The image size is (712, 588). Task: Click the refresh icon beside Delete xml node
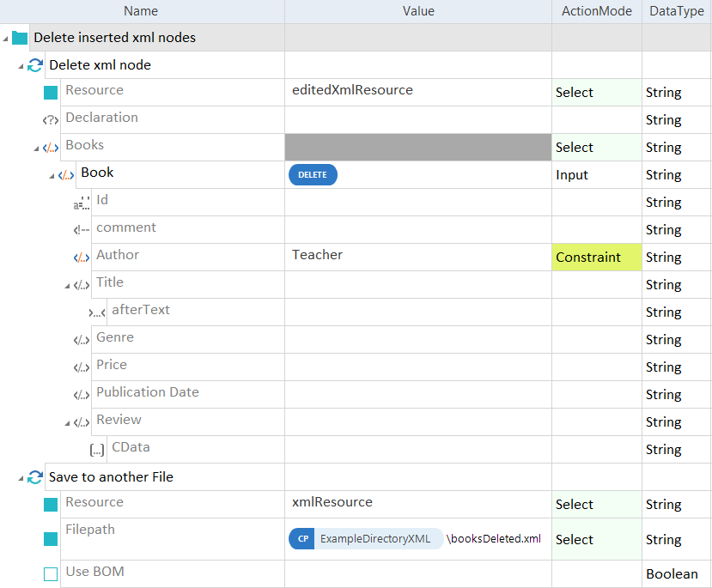[x=35, y=65]
